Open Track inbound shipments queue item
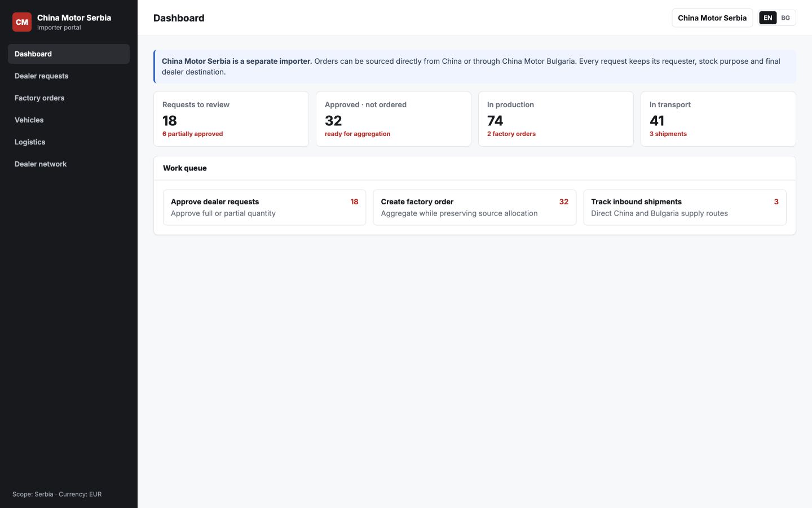The height and width of the screenshot is (508, 812). click(685, 207)
